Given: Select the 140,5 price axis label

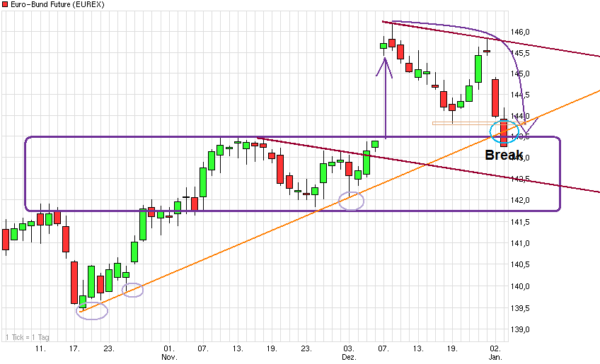Looking at the screenshot, I should pyautogui.click(x=520, y=264).
